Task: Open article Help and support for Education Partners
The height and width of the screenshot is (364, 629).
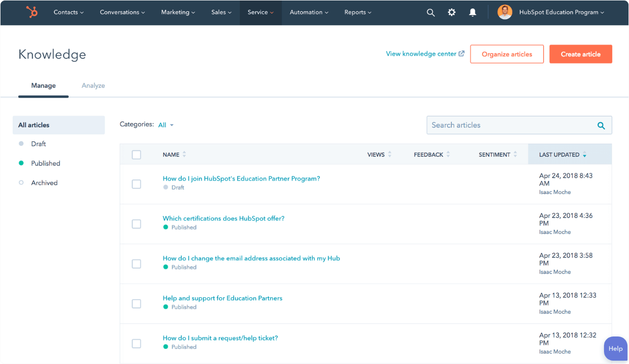Action: pyautogui.click(x=223, y=298)
